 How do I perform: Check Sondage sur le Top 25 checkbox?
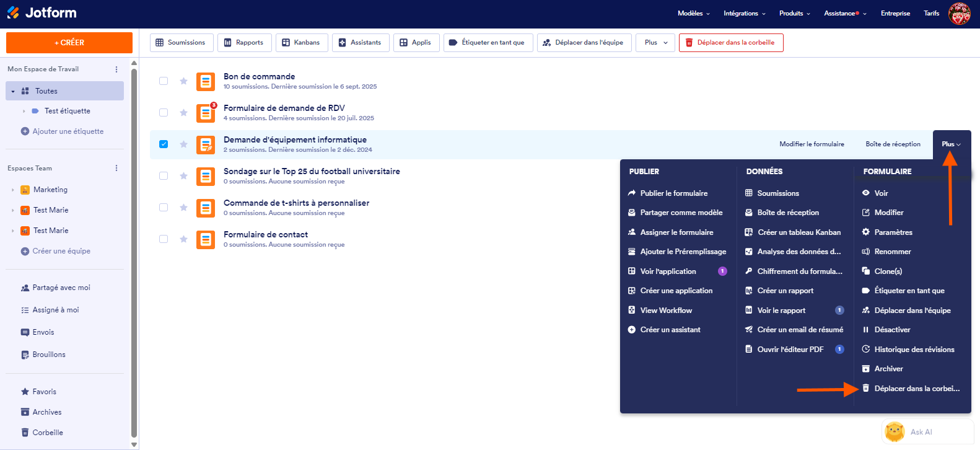164,175
